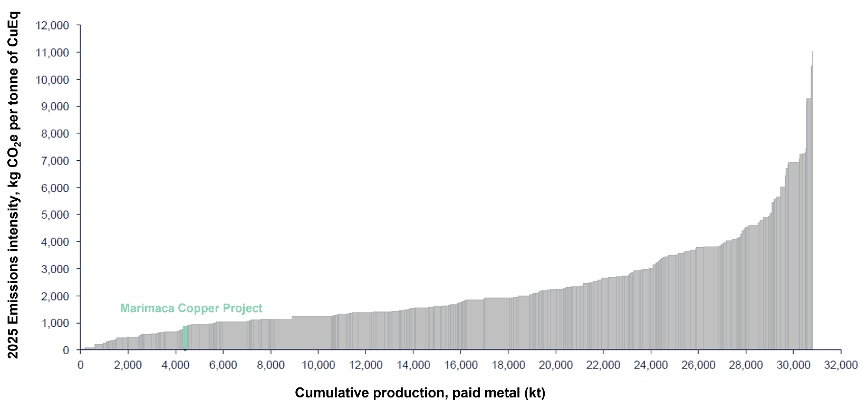Select the 9,000 vertical axis label

pos(54,107)
